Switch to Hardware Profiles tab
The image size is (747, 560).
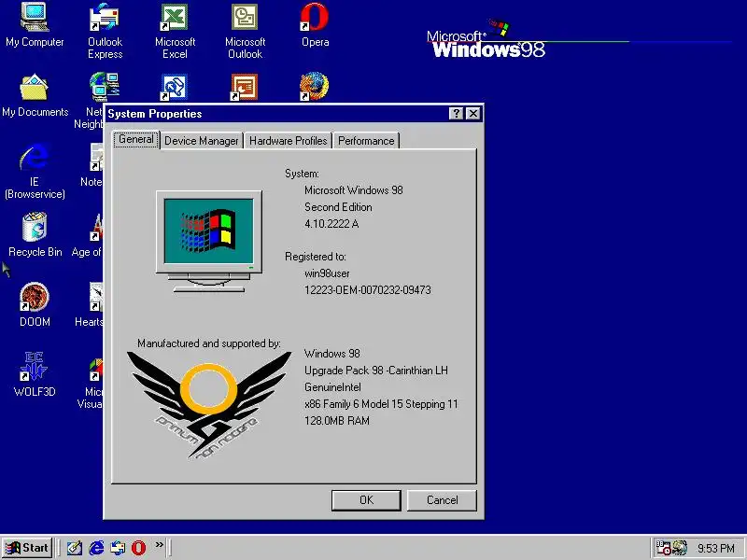(x=288, y=141)
